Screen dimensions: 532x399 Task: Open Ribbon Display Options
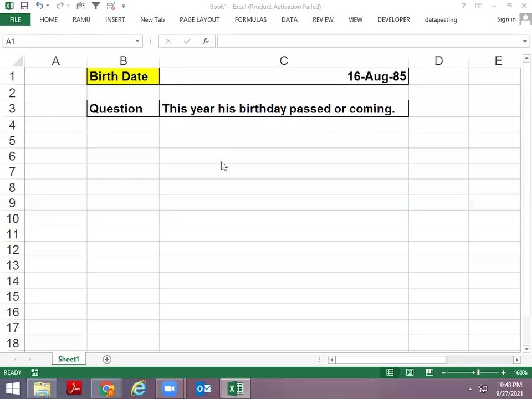[x=478, y=6]
